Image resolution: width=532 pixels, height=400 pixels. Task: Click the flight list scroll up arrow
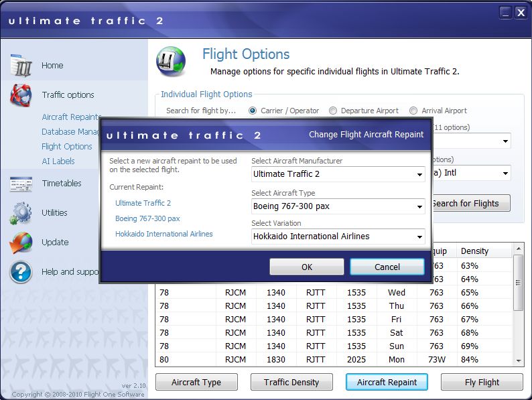pyautogui.click(x=519, y=249)
